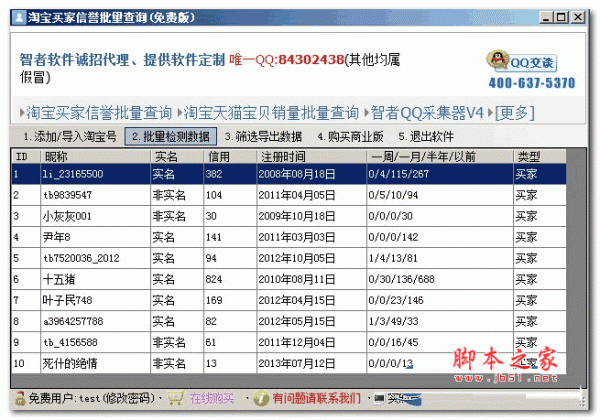The image size is (600, 420).
Task: Select row tb7520036_2012
Action: [x=289, y=258]
